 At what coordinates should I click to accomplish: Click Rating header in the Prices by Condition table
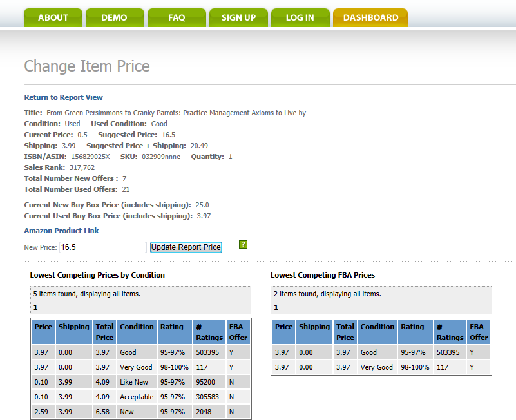click(171, 327)
